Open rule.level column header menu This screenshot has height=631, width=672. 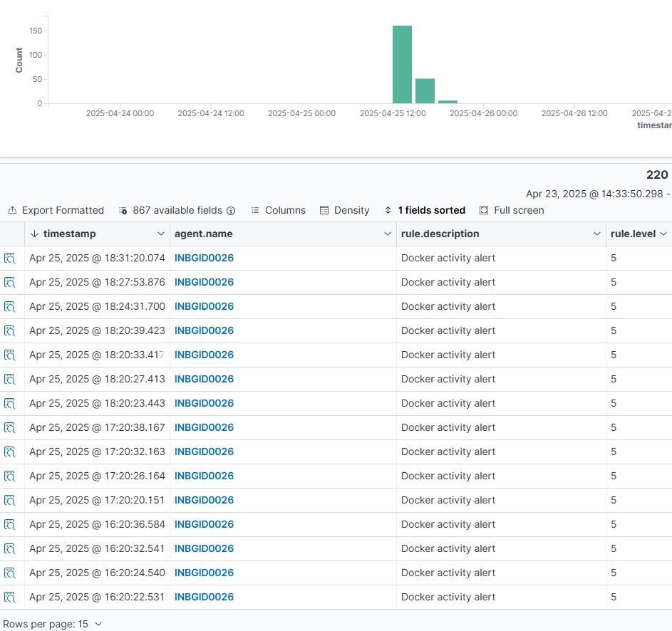tap(663, 234)
